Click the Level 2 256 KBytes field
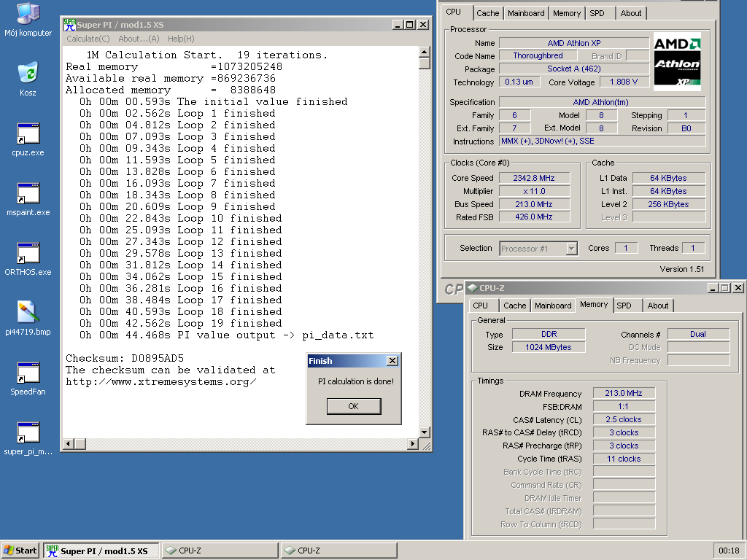 (x=668, y=204)
